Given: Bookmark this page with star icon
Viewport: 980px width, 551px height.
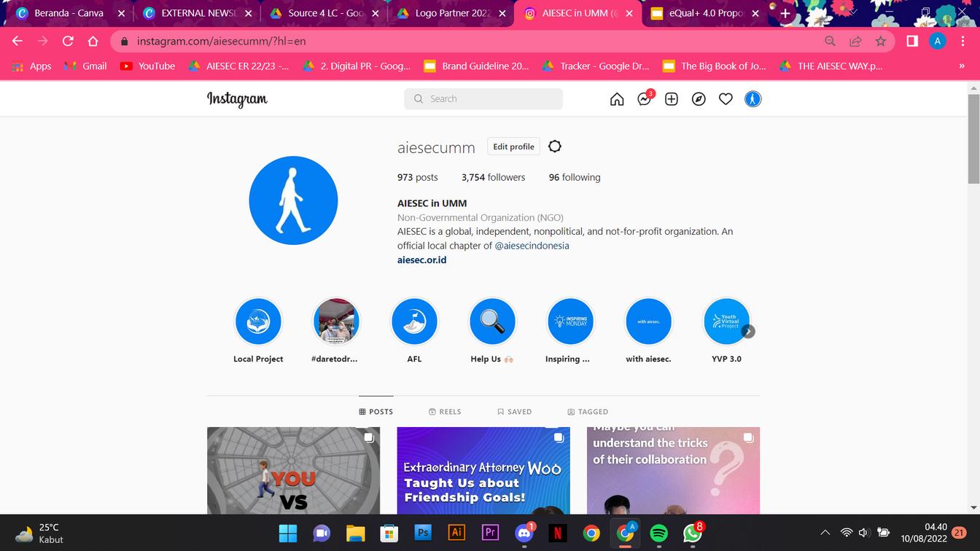Looking at the screenshot, I should (x=881, y=41).
